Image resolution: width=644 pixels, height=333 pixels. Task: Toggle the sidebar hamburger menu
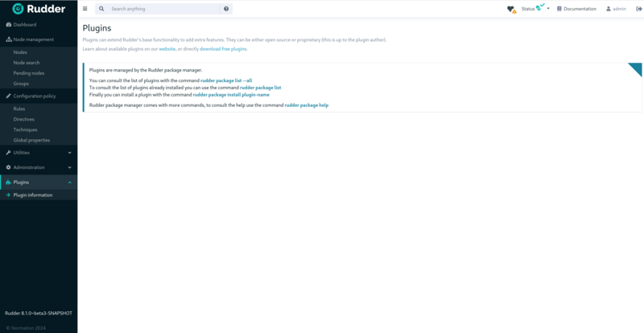pyautogui.click(x=85, y=9)
